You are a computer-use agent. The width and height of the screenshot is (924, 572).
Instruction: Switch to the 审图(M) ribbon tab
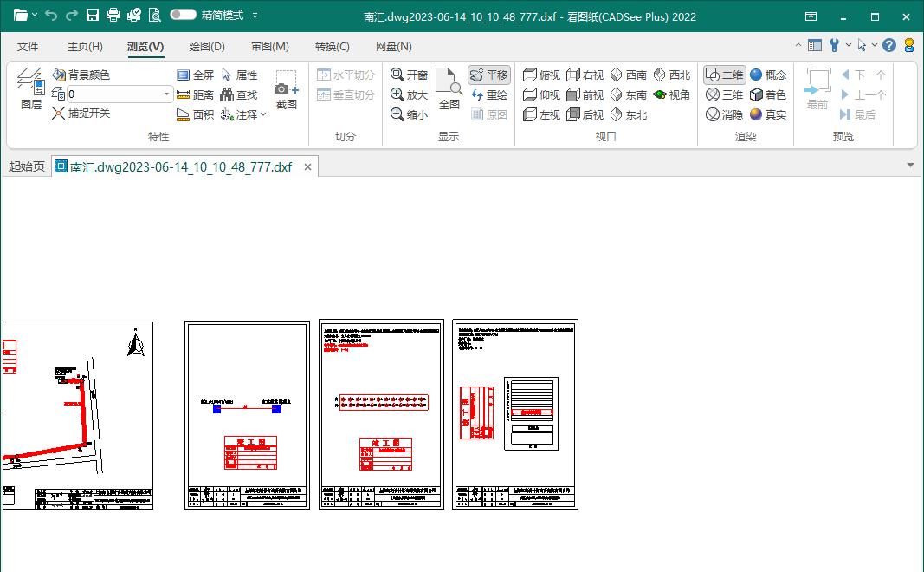(270, 47)
